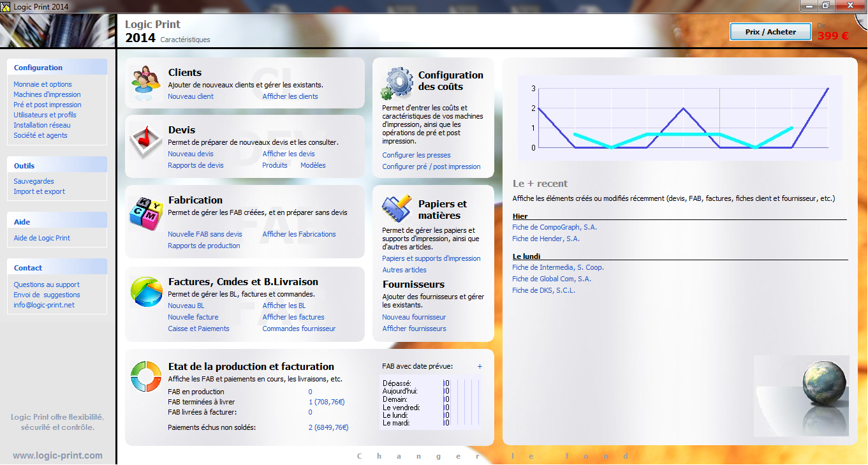Click the 399 € price text
The height and width of the screenshot is (465, 868).
833,36
